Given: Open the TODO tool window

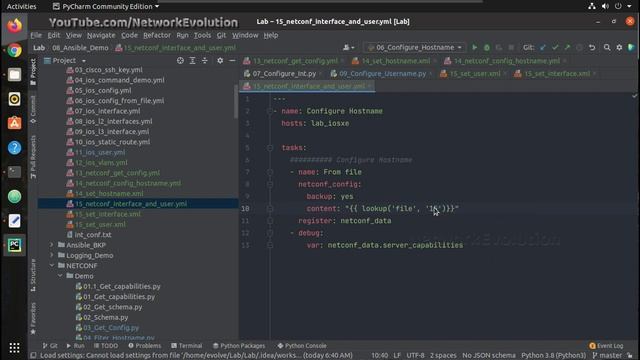Looking at the screenshot, I should click(x=106, y=346).
